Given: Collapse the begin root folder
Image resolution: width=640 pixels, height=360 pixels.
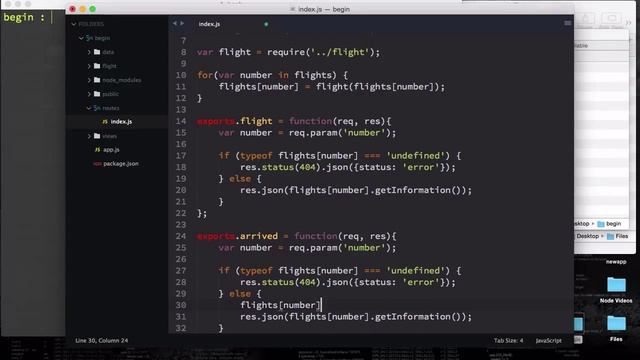Looking at the screenshot, I should coord(81,38).
